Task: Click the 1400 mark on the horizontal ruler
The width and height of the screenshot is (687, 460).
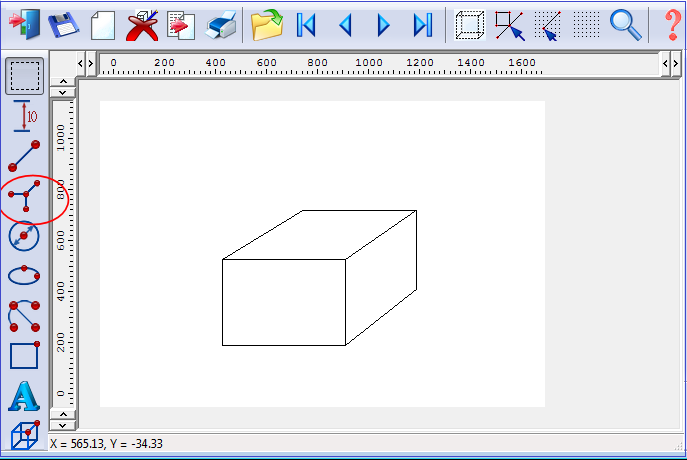Action: pyautogui.click(x=471, y=63)
